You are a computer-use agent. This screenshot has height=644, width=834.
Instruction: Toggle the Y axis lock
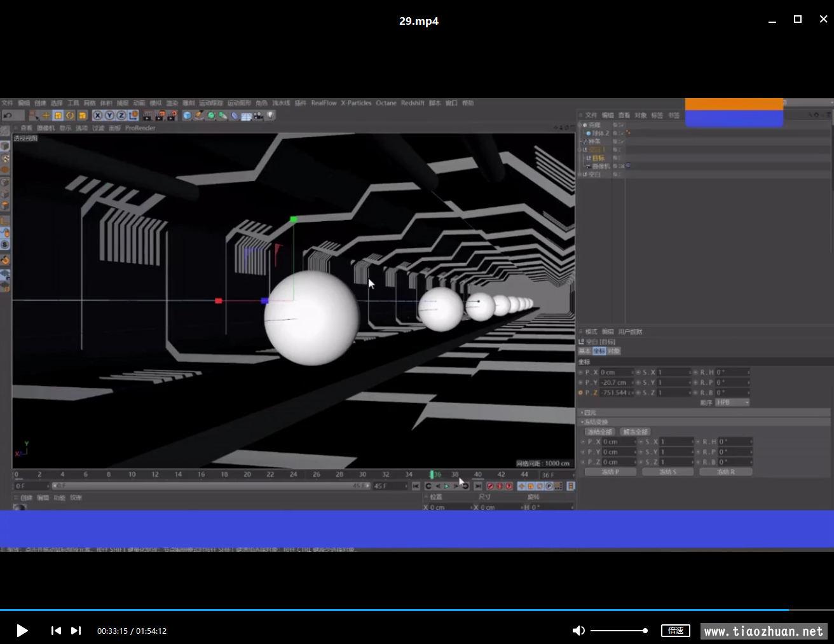pyautogui.click(x=109, y=116)
